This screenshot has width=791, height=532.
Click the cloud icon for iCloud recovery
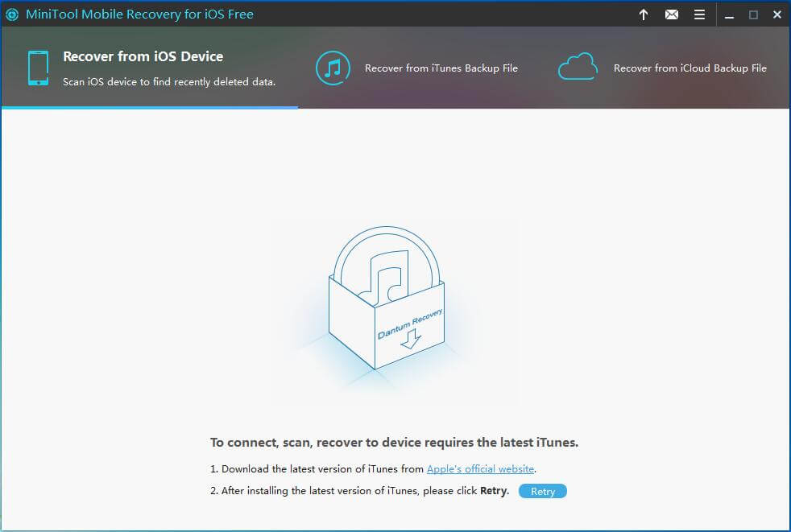pyautogui.click(x=578, y=68)
